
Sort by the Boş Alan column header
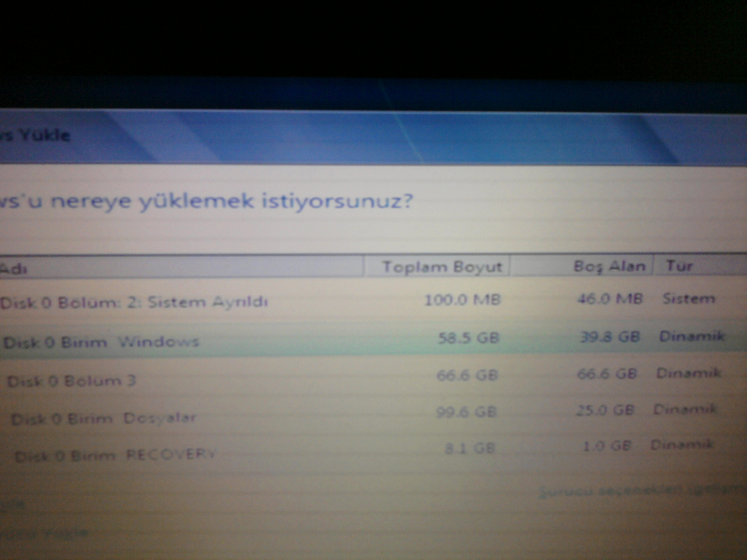tap(609, 267)
